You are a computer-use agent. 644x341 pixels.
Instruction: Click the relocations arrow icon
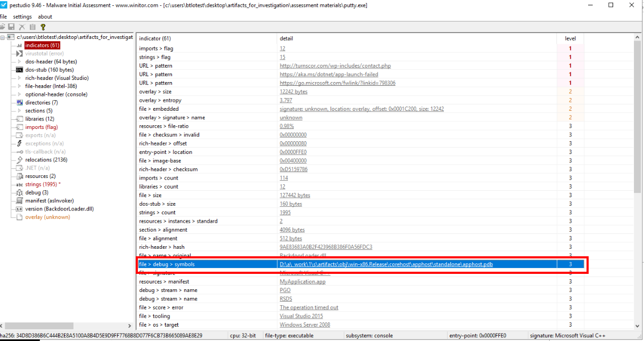click(20, 160)
